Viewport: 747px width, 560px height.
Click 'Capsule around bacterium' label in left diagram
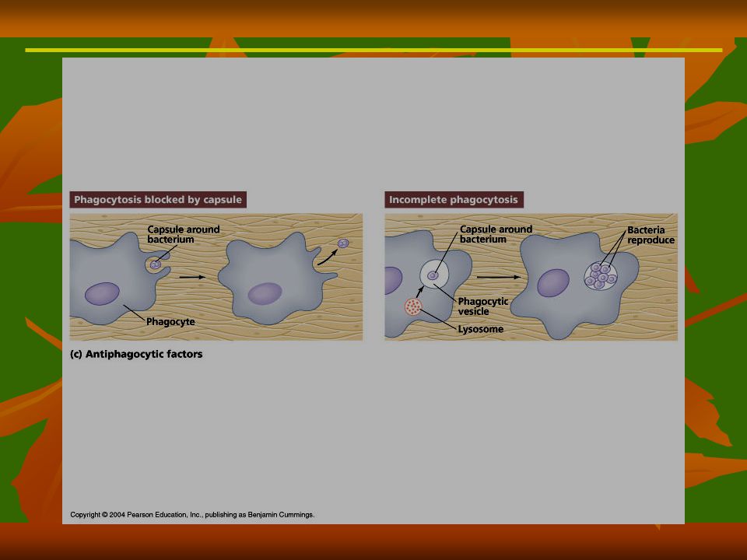click(x=184, y=234)
